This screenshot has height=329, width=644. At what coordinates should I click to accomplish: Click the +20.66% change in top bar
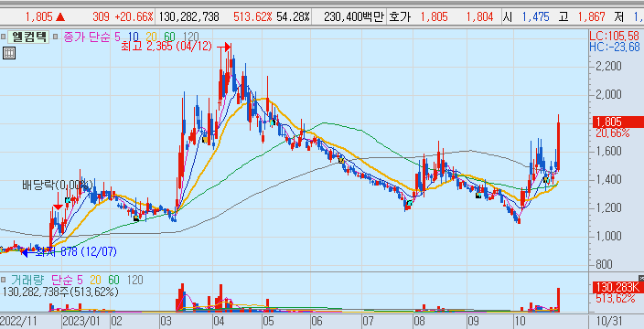[134, 16]
